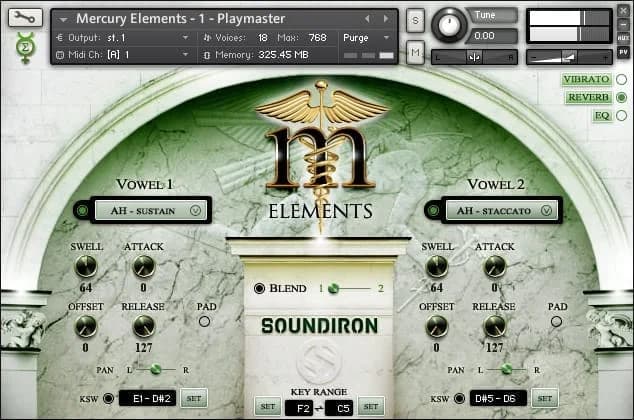This screenshot has width=634, height=420.
Task: Click SET next to D#5 - D6
Action: (545, 399)
